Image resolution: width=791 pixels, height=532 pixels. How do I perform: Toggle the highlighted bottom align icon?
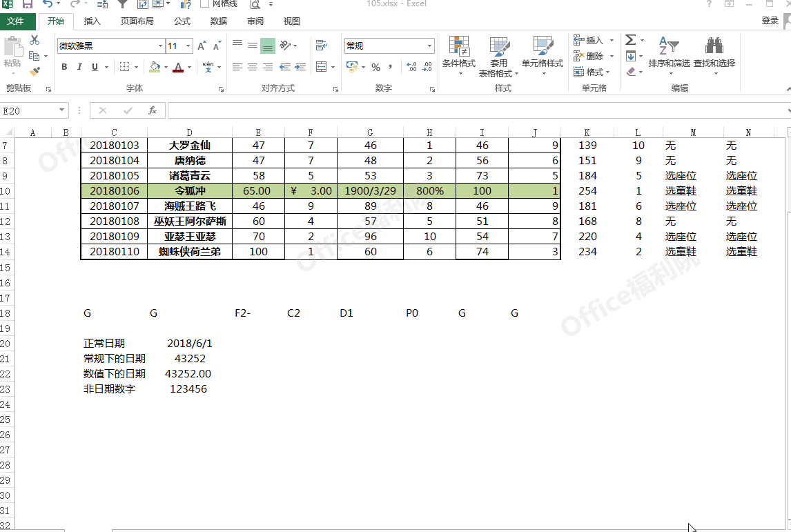click(267, 46)
